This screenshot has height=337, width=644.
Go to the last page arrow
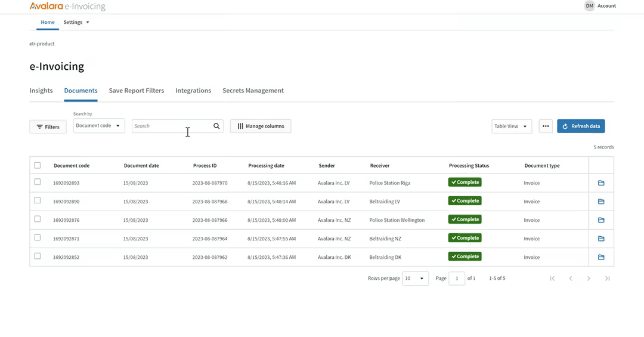(x=607, y=279)
